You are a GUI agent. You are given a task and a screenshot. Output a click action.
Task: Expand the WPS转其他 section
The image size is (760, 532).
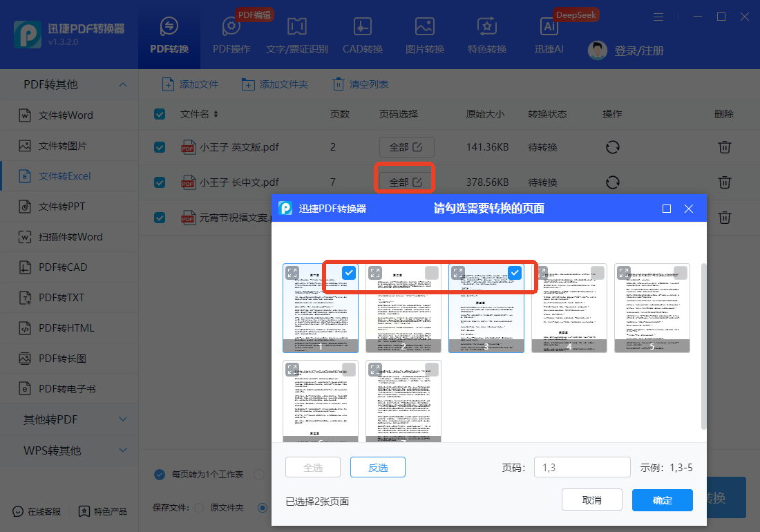[69, 450]
